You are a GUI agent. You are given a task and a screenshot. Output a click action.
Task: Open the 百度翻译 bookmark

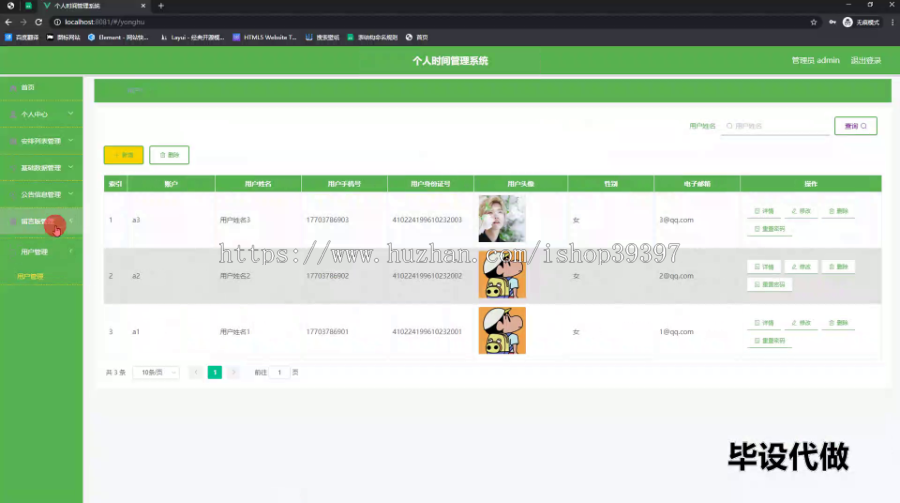tap(22, 37)
